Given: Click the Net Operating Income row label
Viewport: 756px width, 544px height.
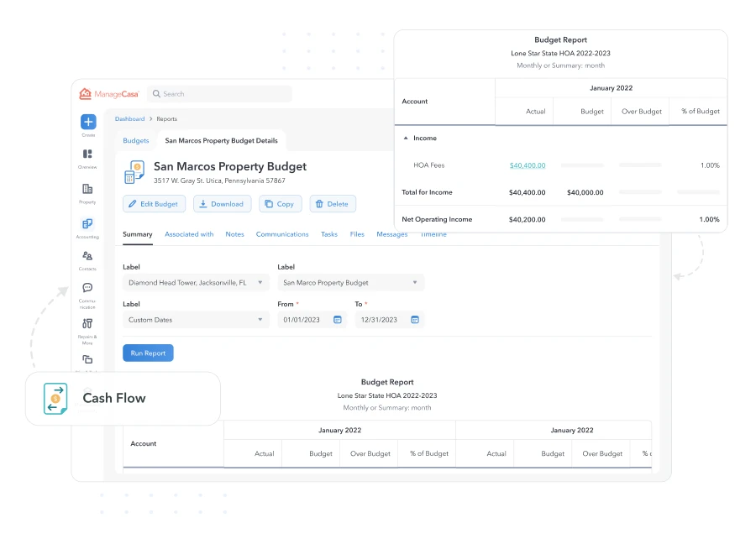Looking at the screenshot, I should [437, 219].
